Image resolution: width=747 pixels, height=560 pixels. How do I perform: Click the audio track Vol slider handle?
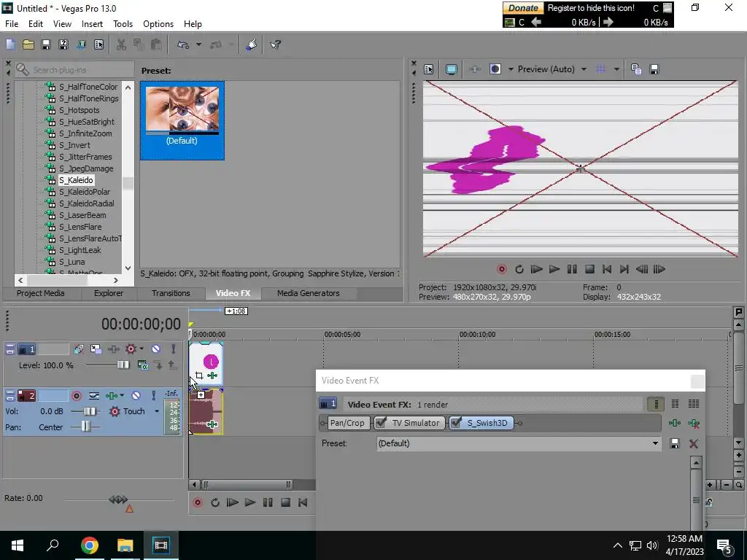pos(89,411)
